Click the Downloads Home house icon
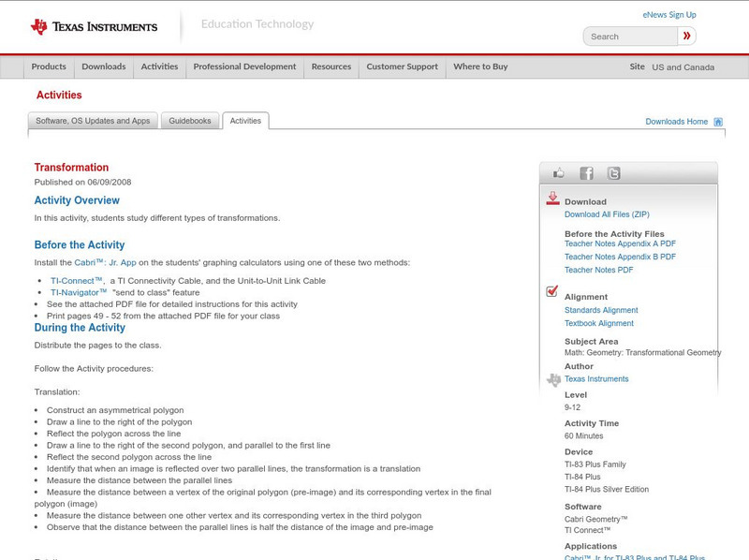This screenshot has height=560, width=749. click(717, 121)
